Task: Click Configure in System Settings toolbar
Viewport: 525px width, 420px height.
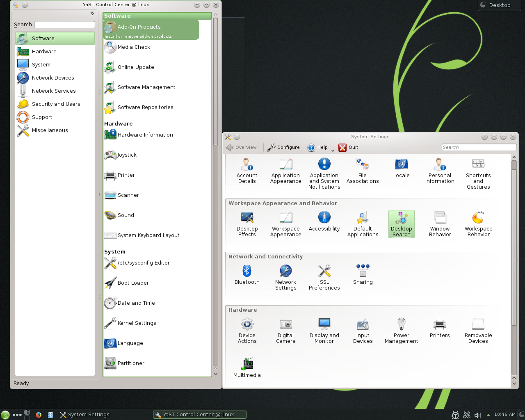Action: pyautogui.click(x=283, y=148)
